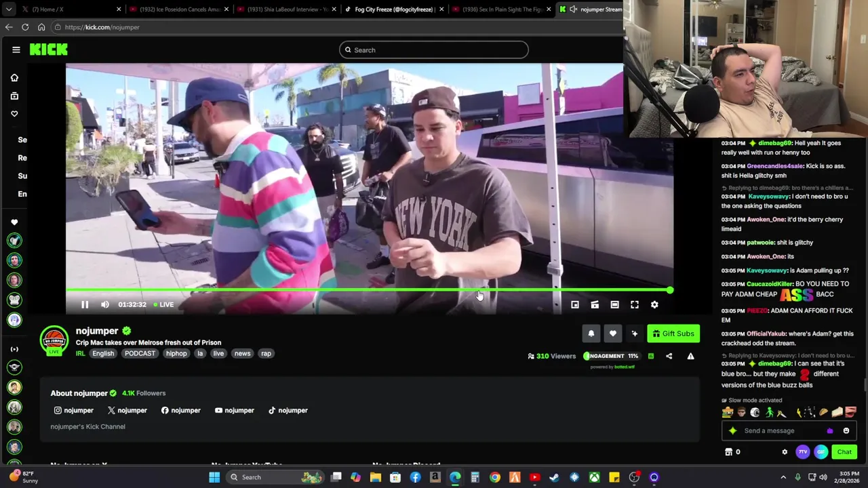
Task: Click the Gift Subs button
Action: pos(673,333)
